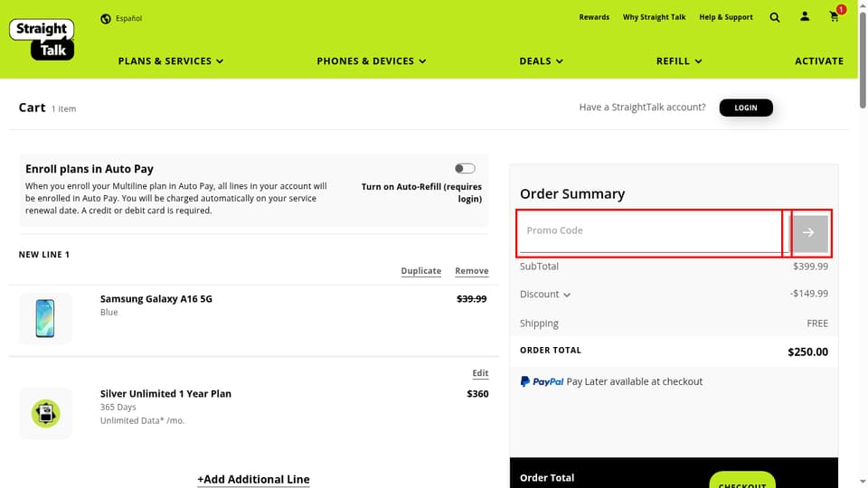Click the LOGIN button

(x=746, y=108)
